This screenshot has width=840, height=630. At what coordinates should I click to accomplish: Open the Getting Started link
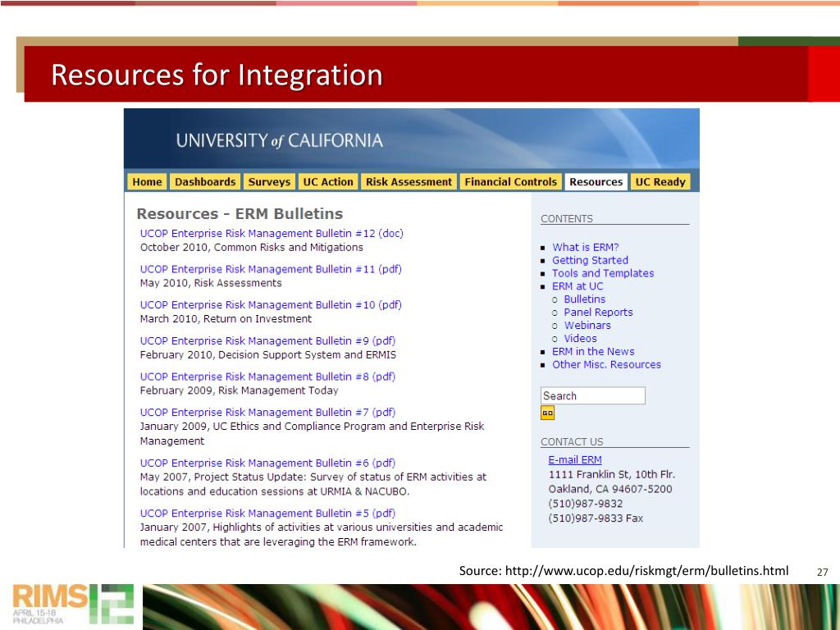590,260
